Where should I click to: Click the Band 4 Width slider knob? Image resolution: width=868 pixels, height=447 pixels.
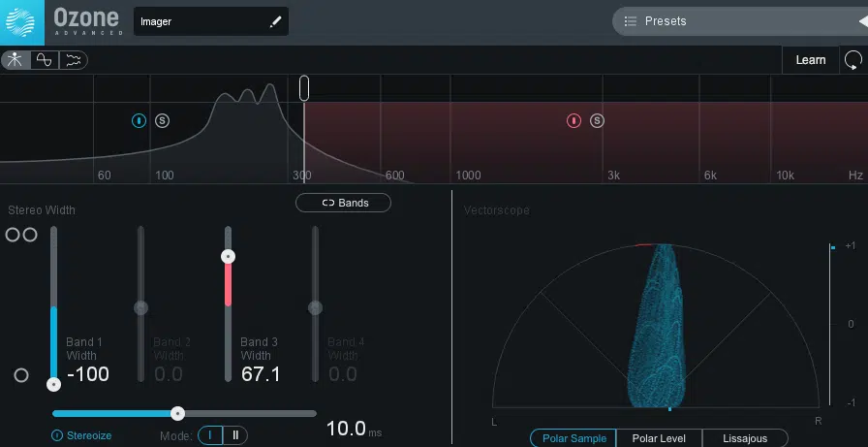pyautogui.click(x=316, y=307)
